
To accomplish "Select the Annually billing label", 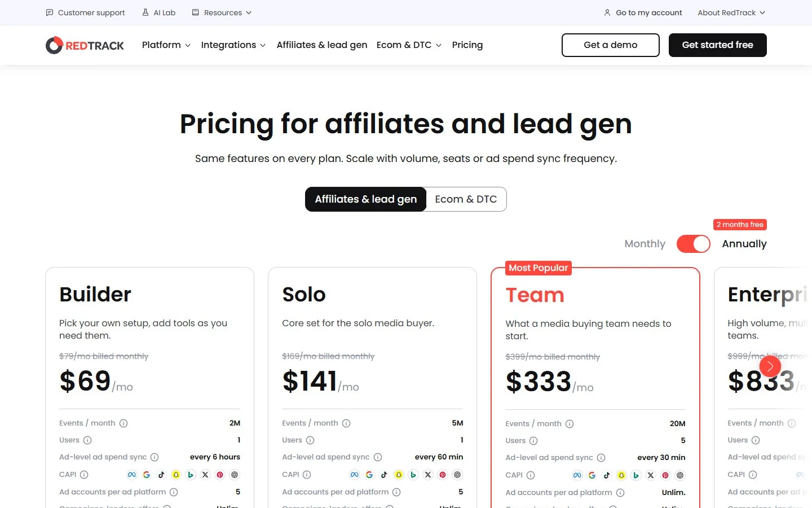I will click(744, 244).
